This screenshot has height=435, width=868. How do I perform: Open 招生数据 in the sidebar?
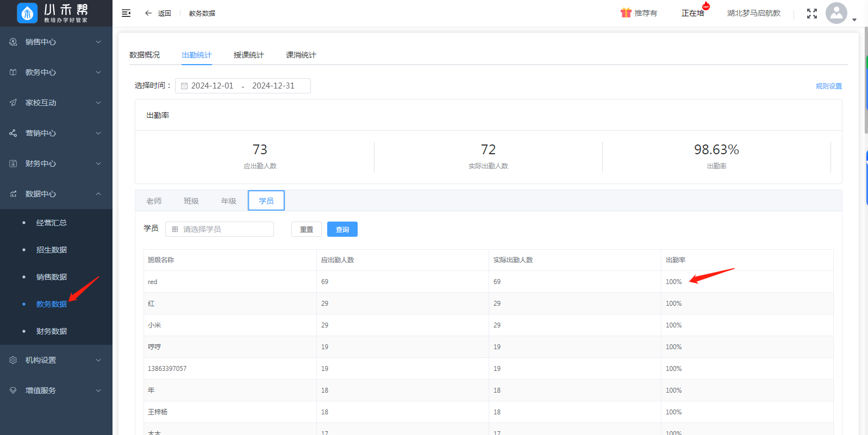tap(52, 250)
